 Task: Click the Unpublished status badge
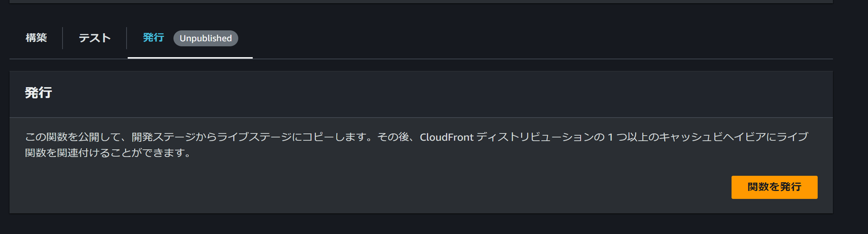coord(206,38)
